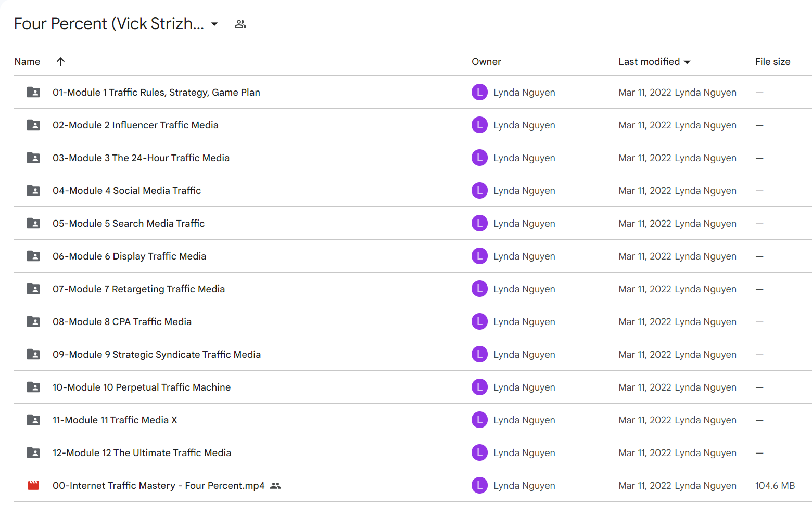This screenshot has width=812, height=518.
Task: Select 00-Internet Traffic Mastery - Four Percent.mp4
Action: coord(159,486)
